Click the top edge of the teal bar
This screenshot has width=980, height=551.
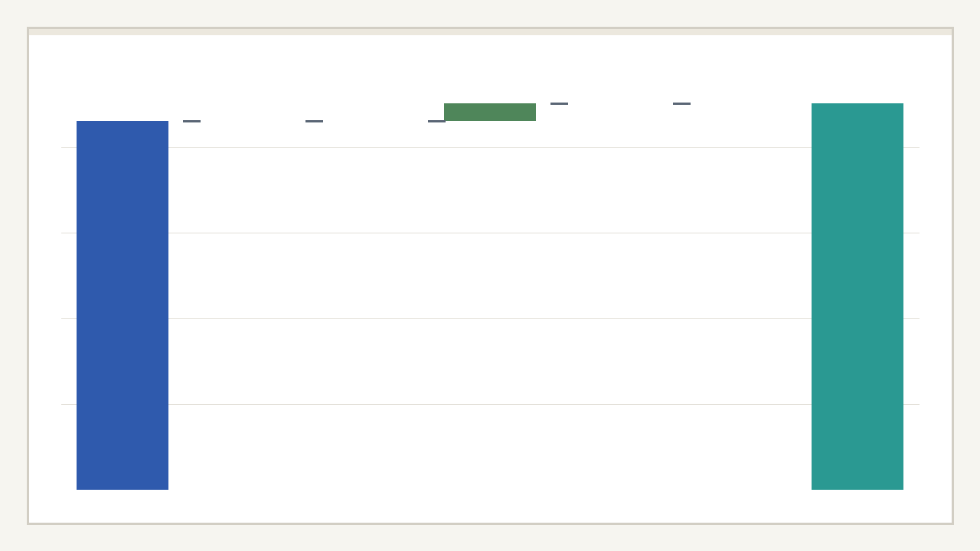(x=857, y=104)
